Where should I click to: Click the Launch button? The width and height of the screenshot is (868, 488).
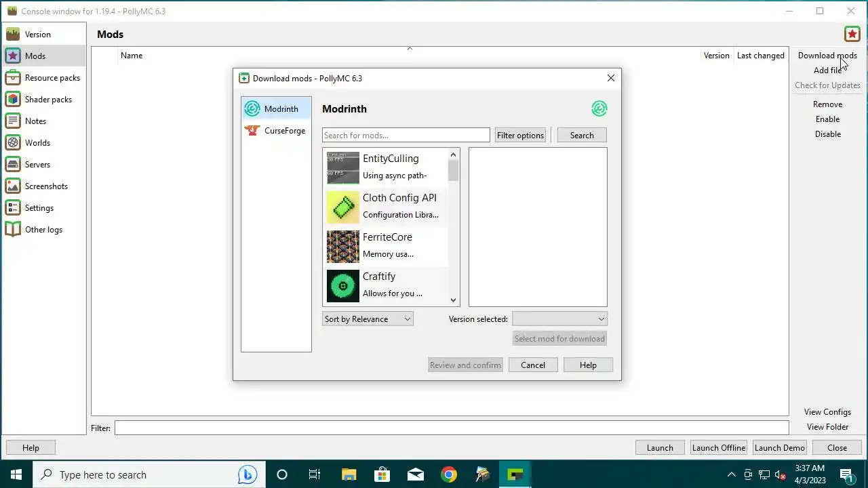coord(660,448)
